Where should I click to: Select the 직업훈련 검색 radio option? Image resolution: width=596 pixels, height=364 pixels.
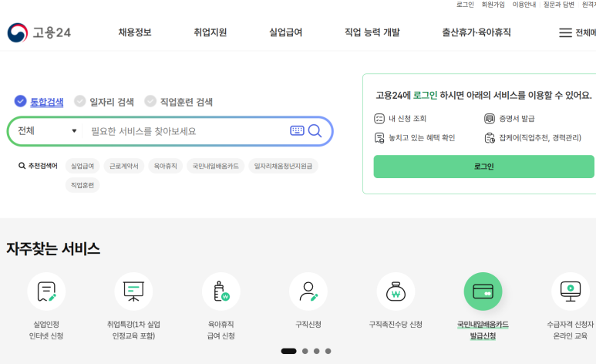point(150,101)
